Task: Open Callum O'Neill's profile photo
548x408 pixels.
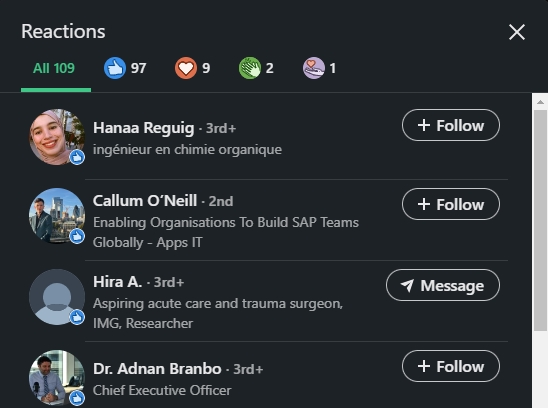Action: 57,216
